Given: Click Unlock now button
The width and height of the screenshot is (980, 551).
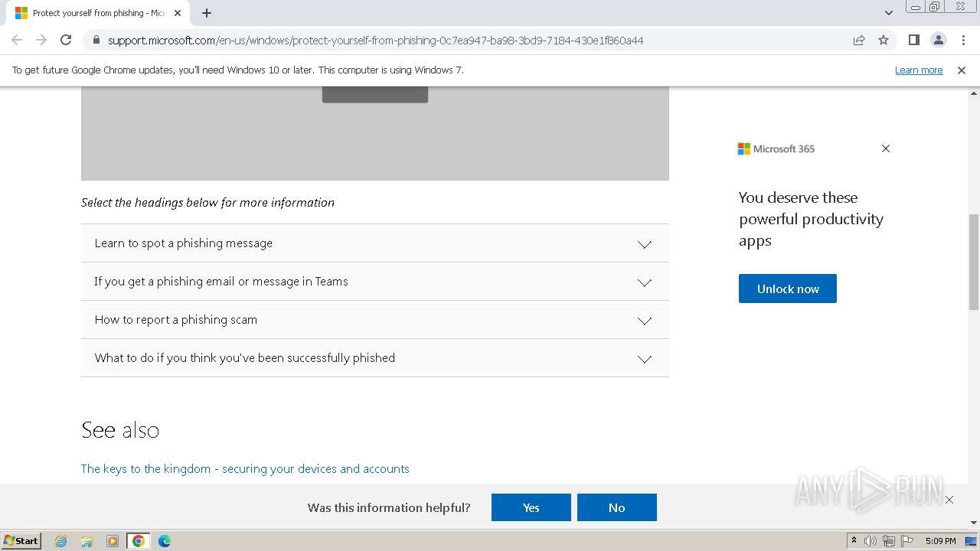Looking at the screenshot, I should click(x=788, y=289).
